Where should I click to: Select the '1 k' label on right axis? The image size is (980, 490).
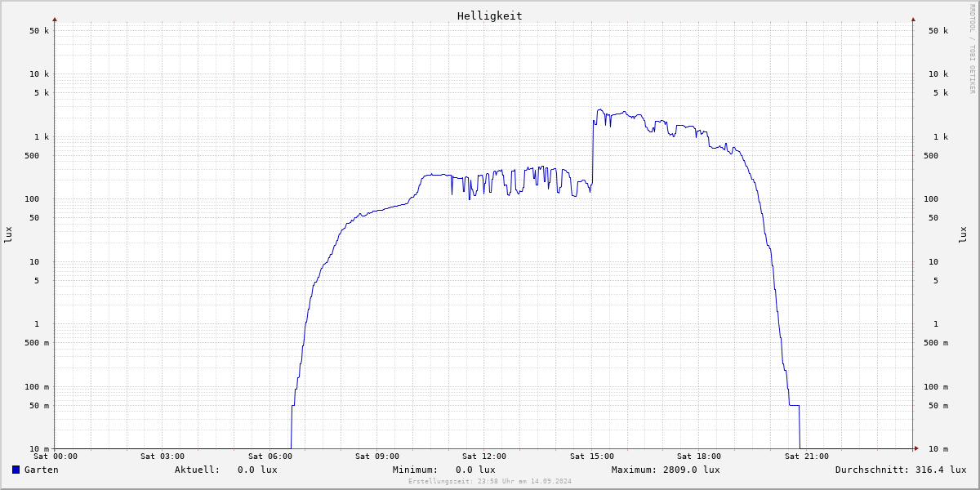pyautogui.click(x=941, y=137)
